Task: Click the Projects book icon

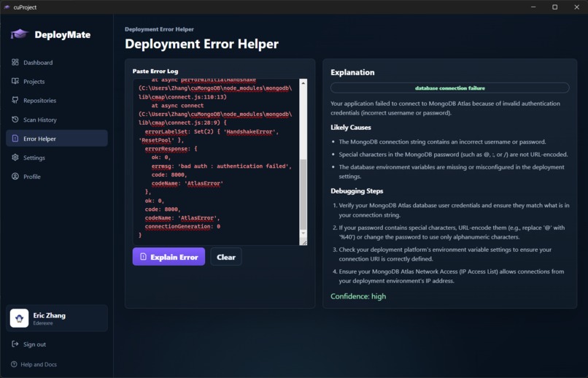Action: (x=15, y=81)
